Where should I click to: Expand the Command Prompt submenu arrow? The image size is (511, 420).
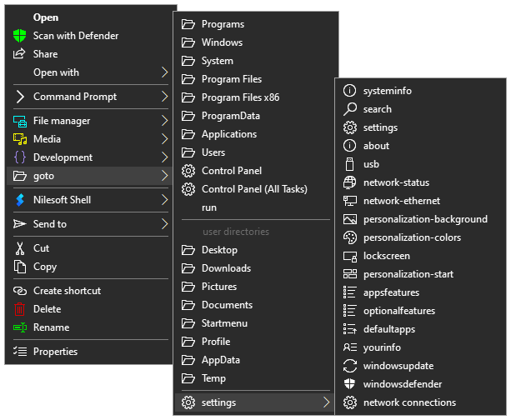[164, 97]
